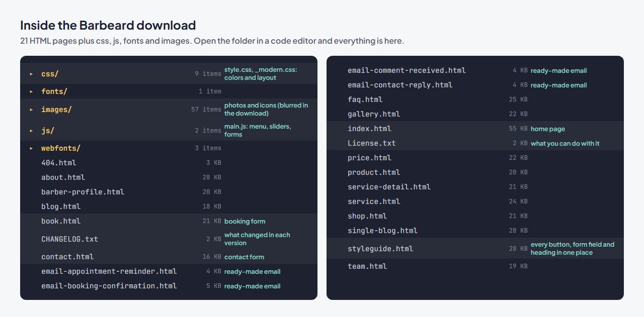
Task: Select the images/ folder name
Action: coord(56,110)
